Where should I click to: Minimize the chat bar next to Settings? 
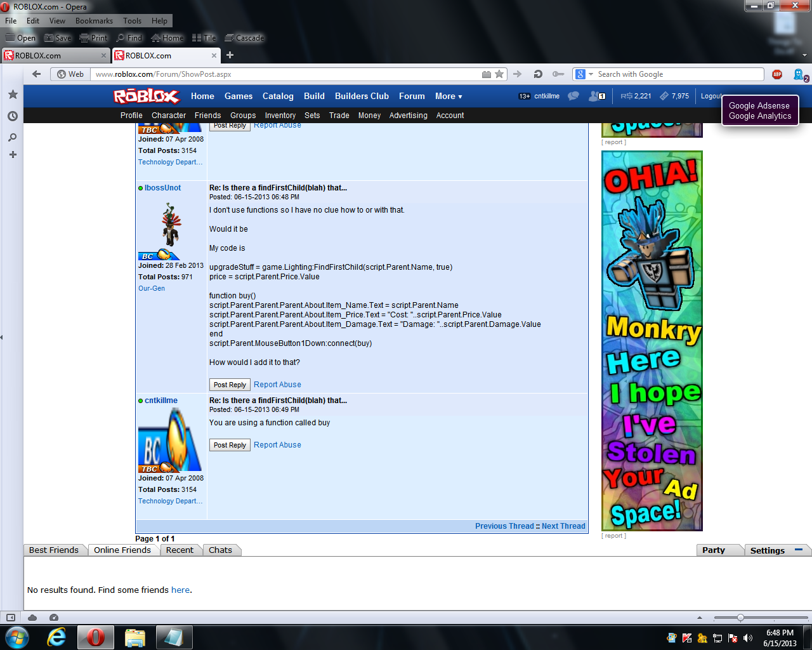pos(799,550)
